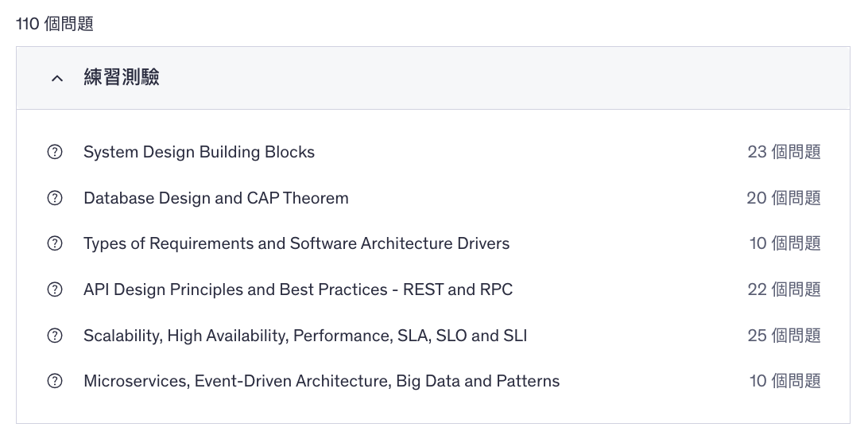Click 23 個問題 count for System Design
This screenshot has width=868, height=439.
pos(784,152)
